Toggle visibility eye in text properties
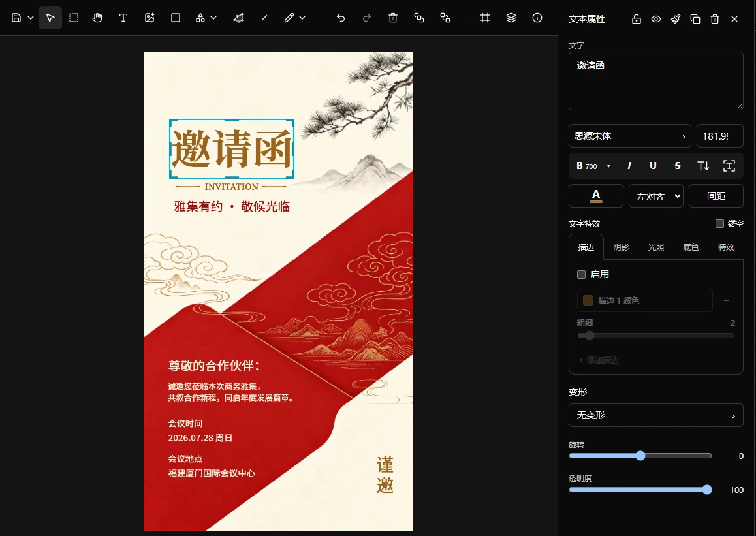 click(656, 19)
